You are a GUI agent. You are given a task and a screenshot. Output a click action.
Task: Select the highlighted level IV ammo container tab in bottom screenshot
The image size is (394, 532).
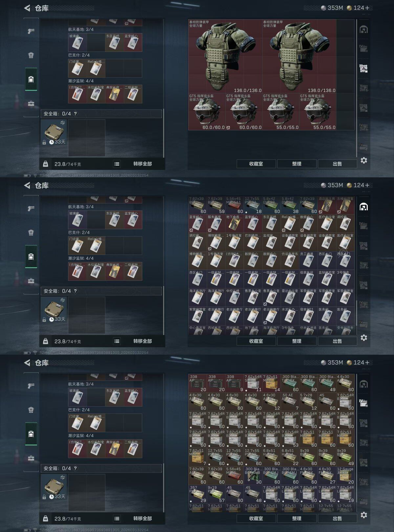click(x=363, y=403)
